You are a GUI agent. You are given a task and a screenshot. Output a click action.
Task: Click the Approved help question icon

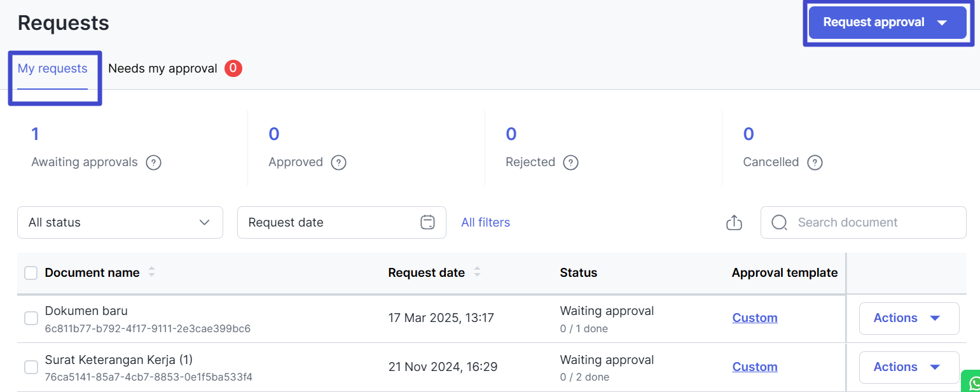[338, 162]
